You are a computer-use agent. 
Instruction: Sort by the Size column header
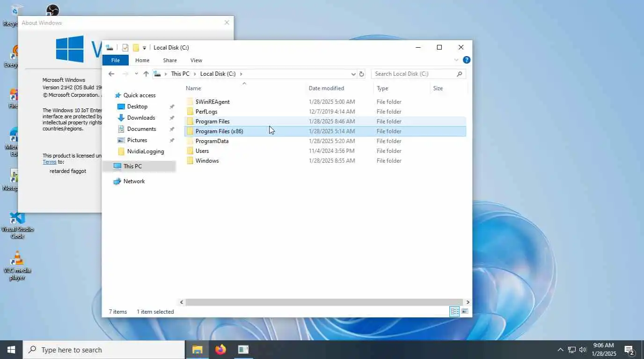(438, 88)
